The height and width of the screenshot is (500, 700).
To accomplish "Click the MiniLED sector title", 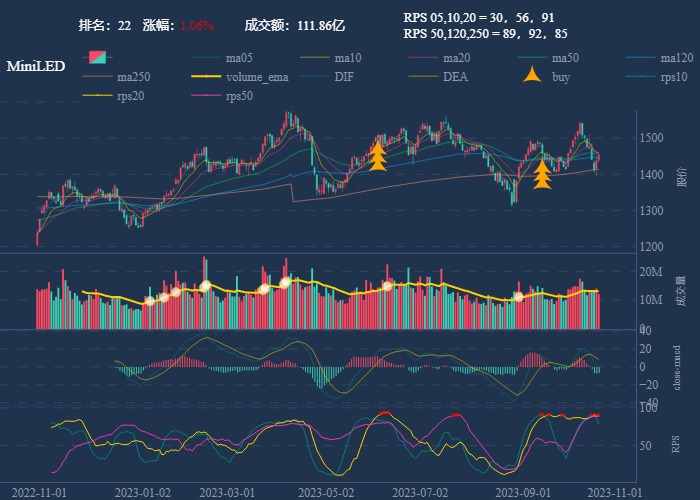I will [x=36, y=66].
